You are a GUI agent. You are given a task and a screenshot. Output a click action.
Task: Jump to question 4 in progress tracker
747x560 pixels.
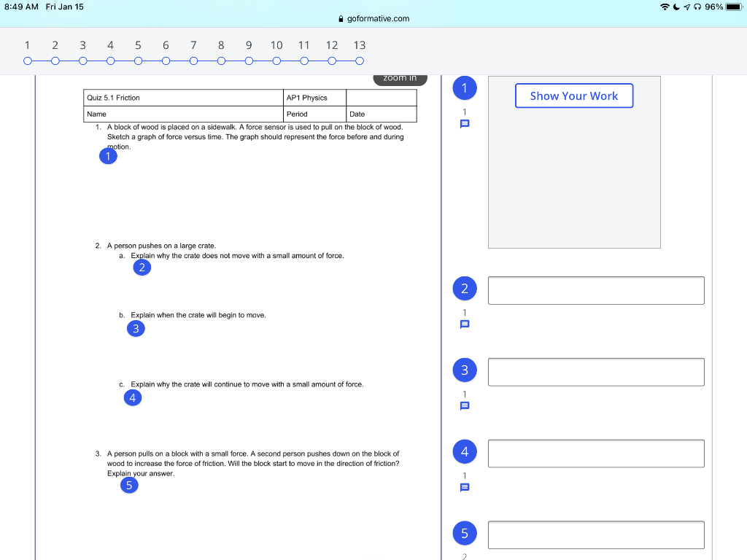(x=111, y=61)
